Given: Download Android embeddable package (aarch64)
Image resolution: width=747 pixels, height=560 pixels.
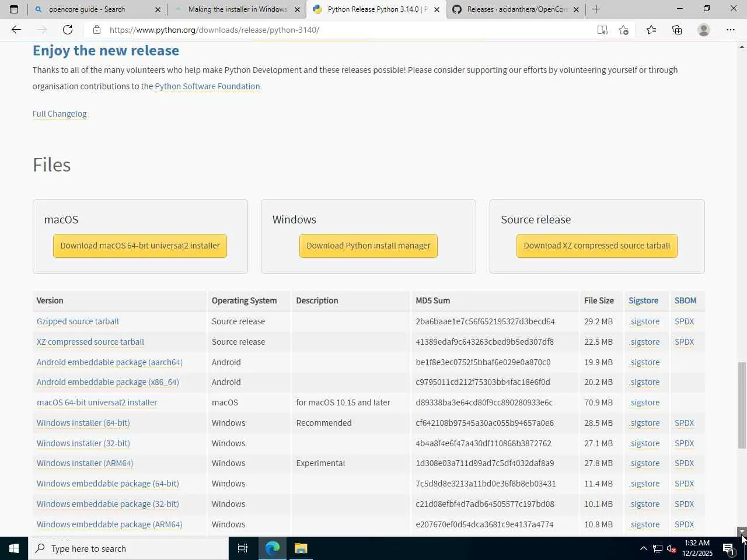Looking at the screenshot, I should click(x=110, y=362).
